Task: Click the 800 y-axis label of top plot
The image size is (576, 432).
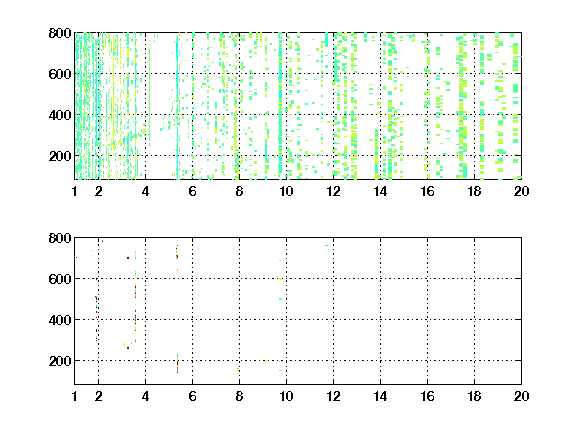Action: (x=60, y=33)
